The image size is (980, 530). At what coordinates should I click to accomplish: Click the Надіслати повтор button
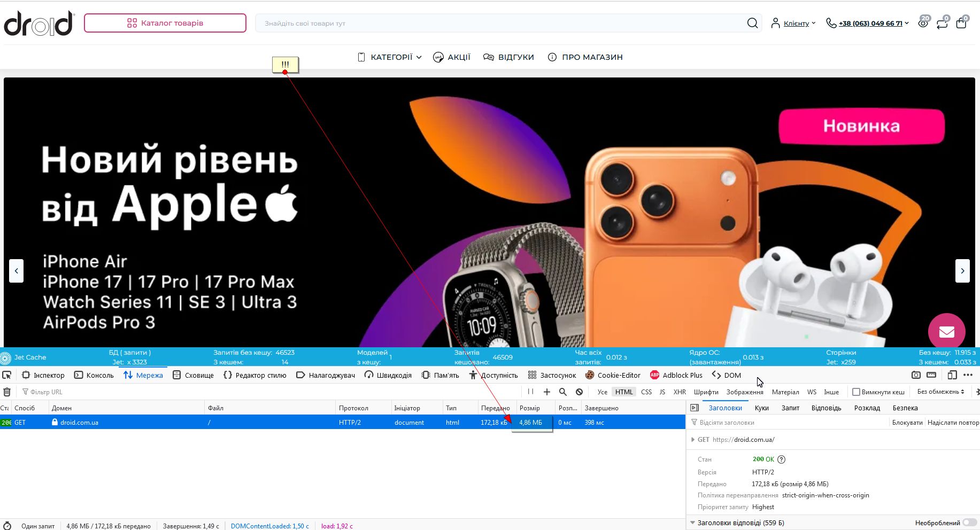953,422
